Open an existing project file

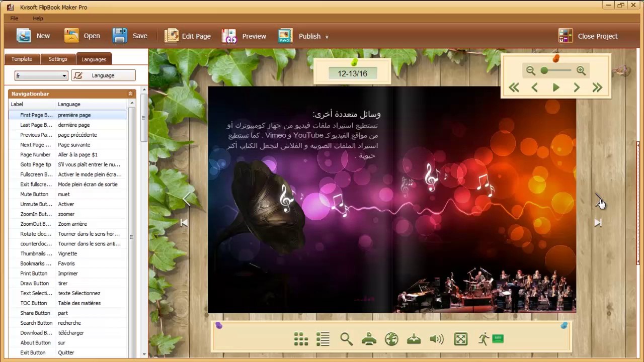pos(82,36)
